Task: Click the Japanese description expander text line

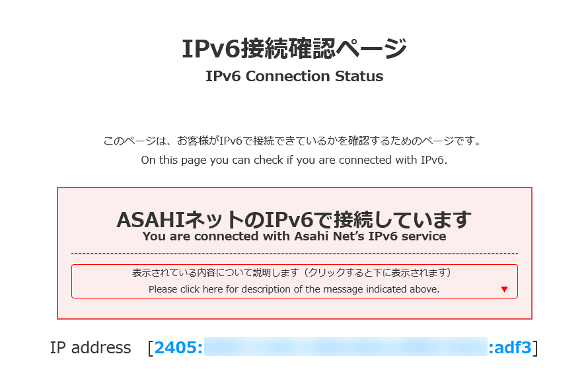Action: (291, 272)
